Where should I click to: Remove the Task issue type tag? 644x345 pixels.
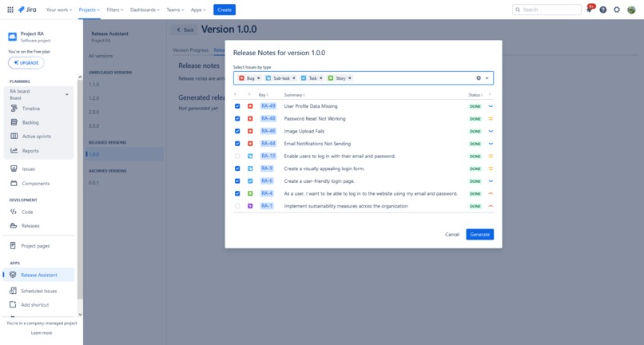(320, 78)
